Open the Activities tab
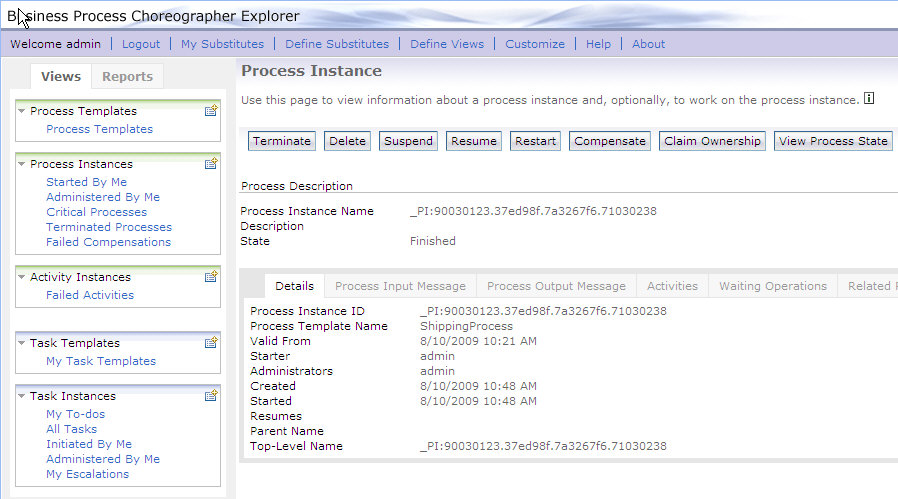The image size is (898, 499). (672, 286)
